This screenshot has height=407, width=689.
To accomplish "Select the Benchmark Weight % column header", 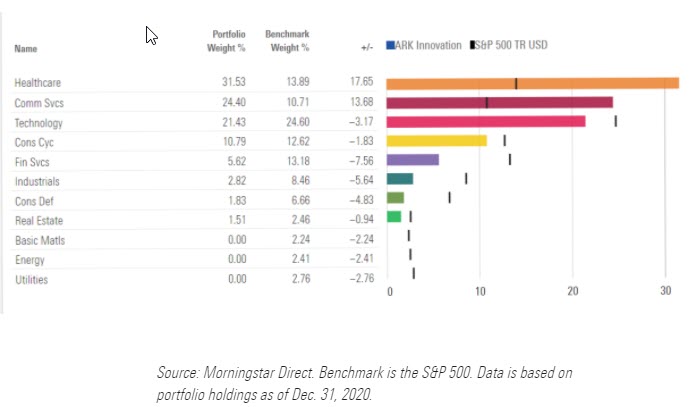I will coord(287,40).
